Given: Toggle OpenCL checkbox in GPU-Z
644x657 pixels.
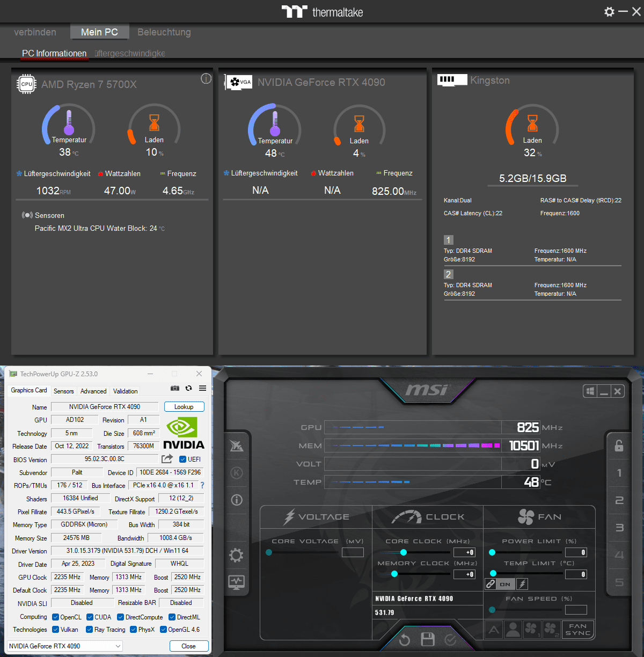Looking at the screenshot, I should coord(55,617).
